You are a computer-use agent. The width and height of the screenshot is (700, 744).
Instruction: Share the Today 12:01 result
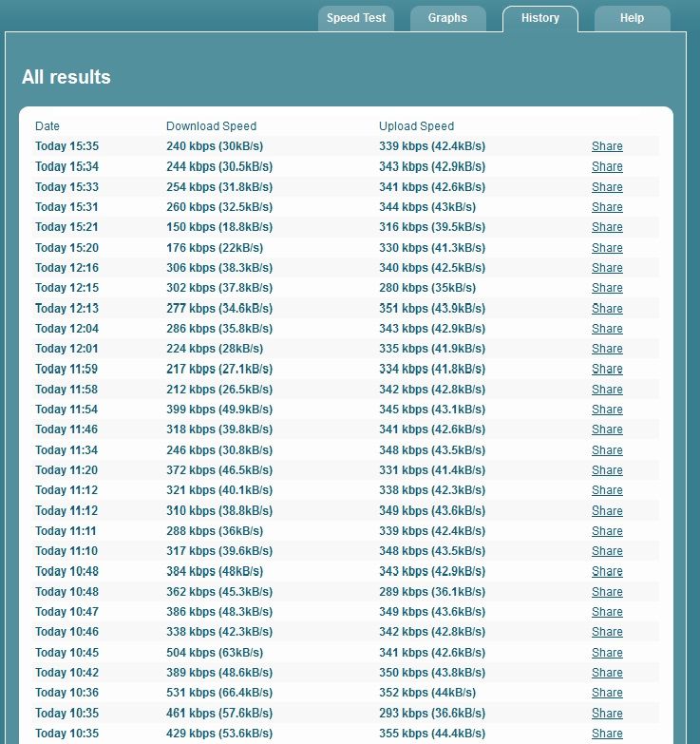click(607, 349)
